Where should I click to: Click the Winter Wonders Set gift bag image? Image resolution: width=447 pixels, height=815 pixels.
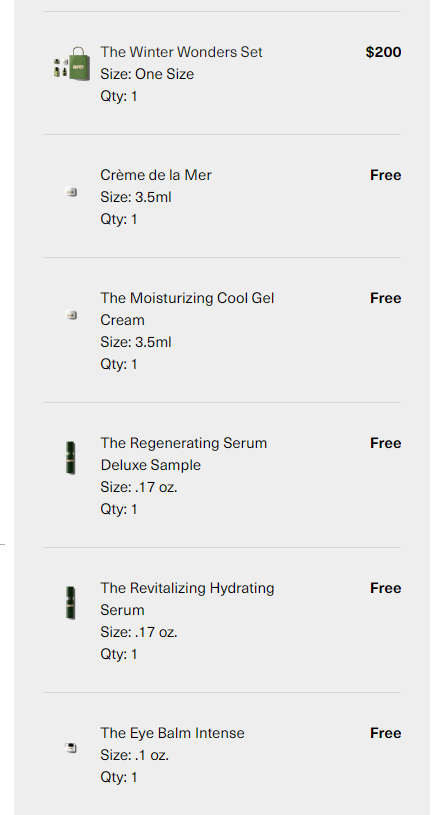click(x=72, y=63)
